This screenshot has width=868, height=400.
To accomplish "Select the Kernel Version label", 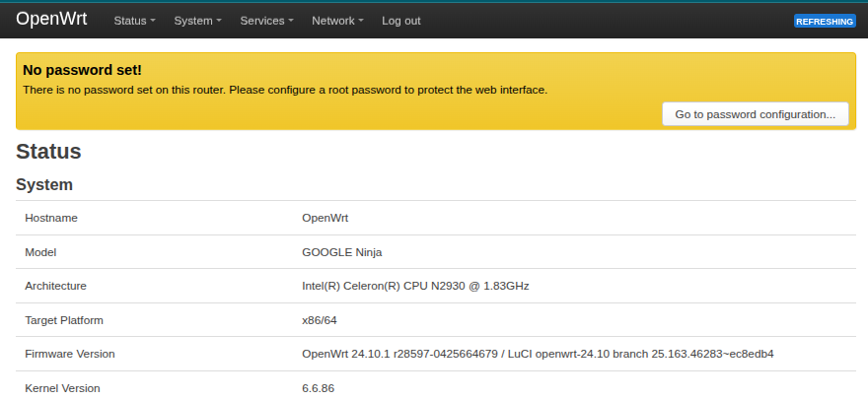I will click(62, 388).
